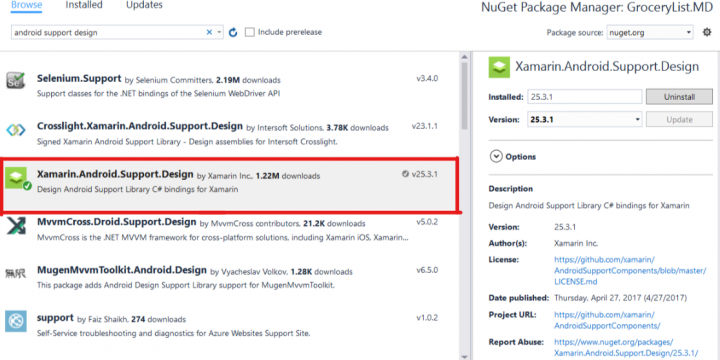Select the Crosslight.Xamarin.Android.Support.Design title
720x360 pixels.
click(x=140, y=126)
